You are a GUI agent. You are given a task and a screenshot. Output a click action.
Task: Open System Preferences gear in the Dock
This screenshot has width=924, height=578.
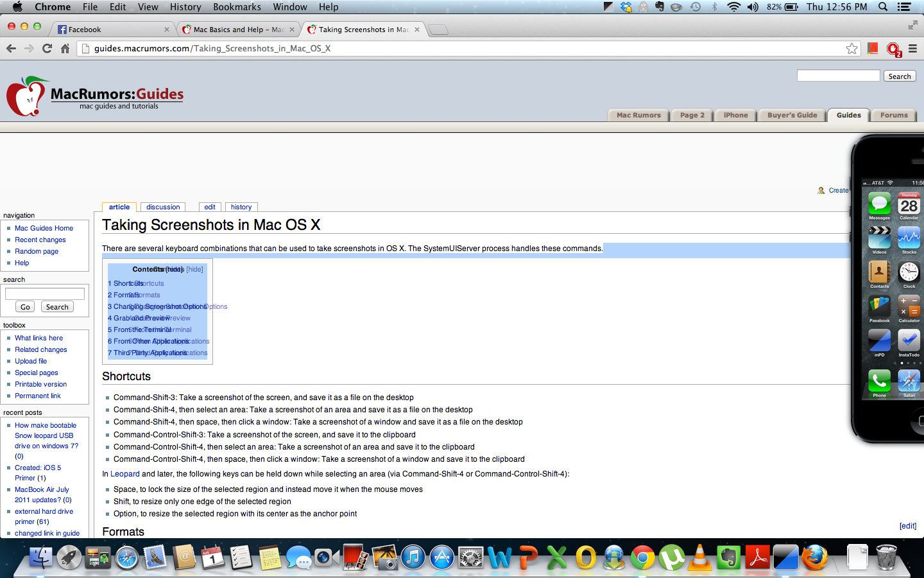click(470, 557)
